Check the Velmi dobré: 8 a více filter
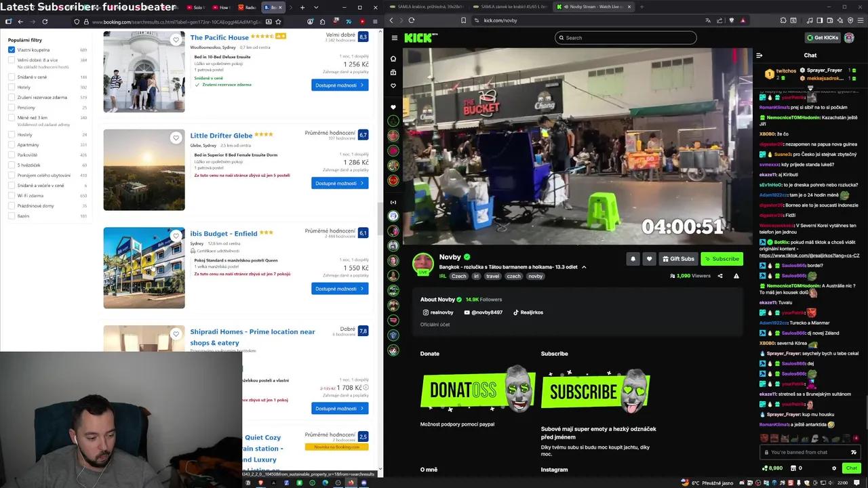868x488 pixels. tap(12, 60)
